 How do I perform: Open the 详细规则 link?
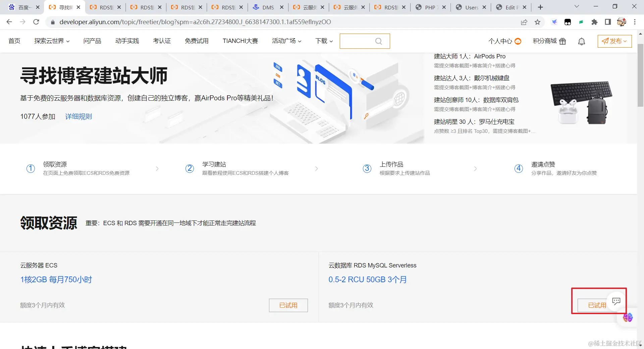pos(78,116)
